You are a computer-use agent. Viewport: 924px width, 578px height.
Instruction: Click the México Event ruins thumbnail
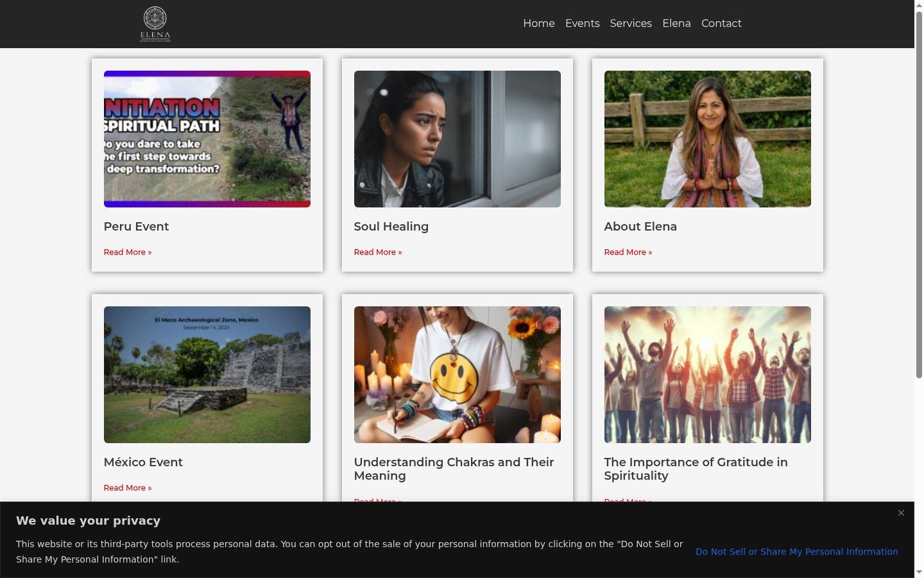coord(207,374)
